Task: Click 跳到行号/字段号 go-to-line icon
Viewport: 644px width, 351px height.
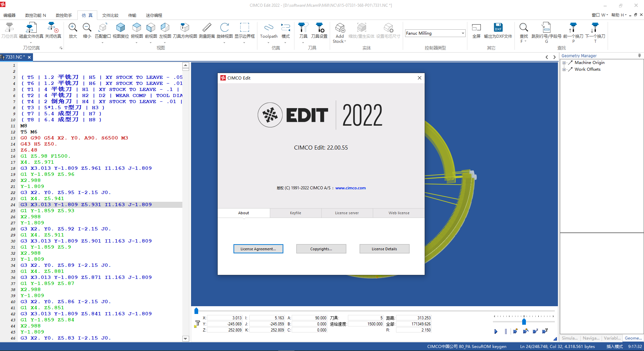Action: point(546,28)
